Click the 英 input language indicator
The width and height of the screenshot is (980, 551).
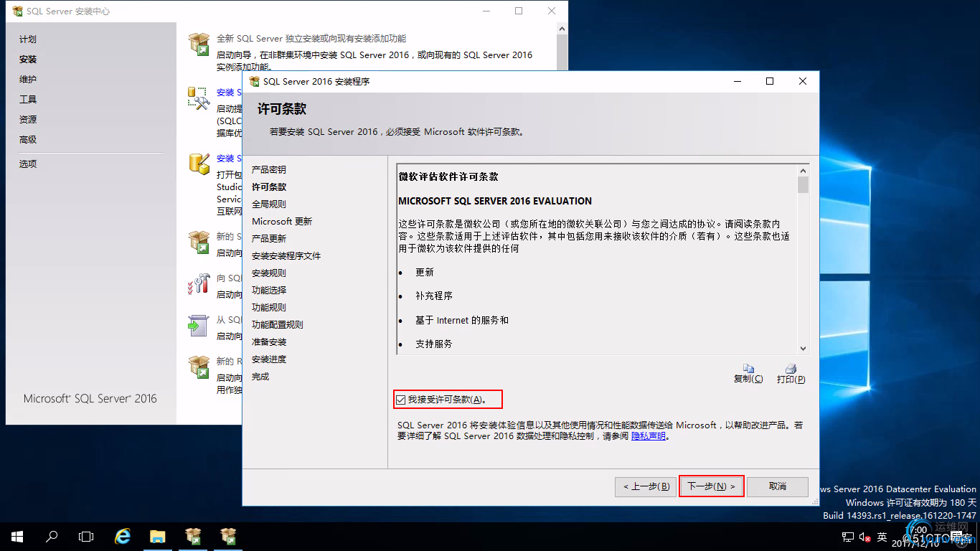(882, 537)
